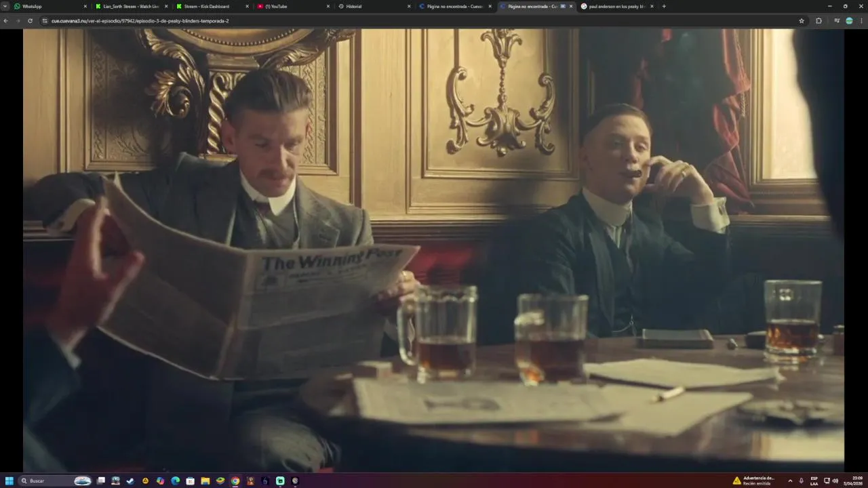Open the green Kick app in taskbar
Screen dimensions: 868x488
(x=280, y=481)
